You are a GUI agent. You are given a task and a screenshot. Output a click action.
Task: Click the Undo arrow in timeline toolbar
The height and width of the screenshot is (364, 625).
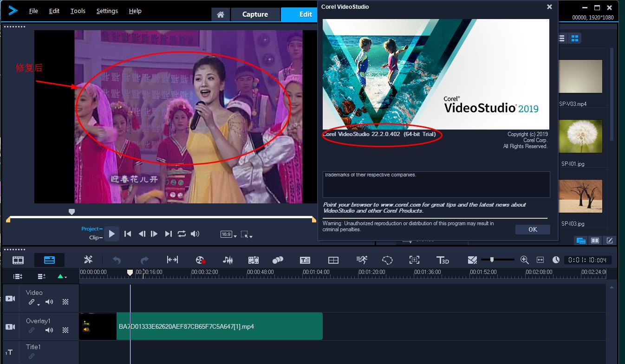[117, 260]
